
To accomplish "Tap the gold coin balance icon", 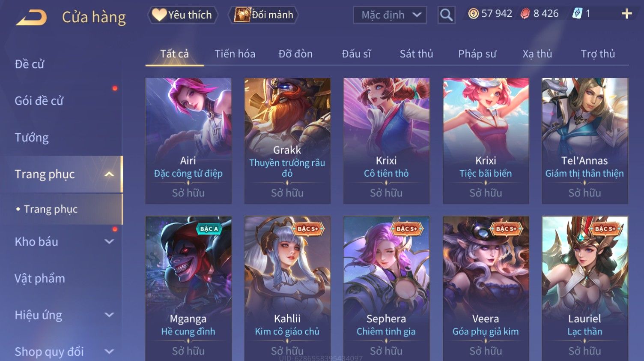I will click(x=473, y=14).
